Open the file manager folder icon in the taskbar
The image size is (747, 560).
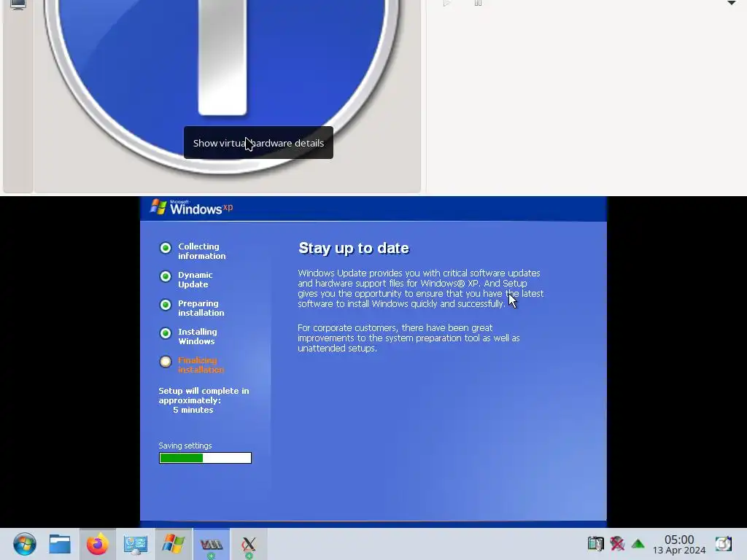pyautogui.click(x=60, y=544)
